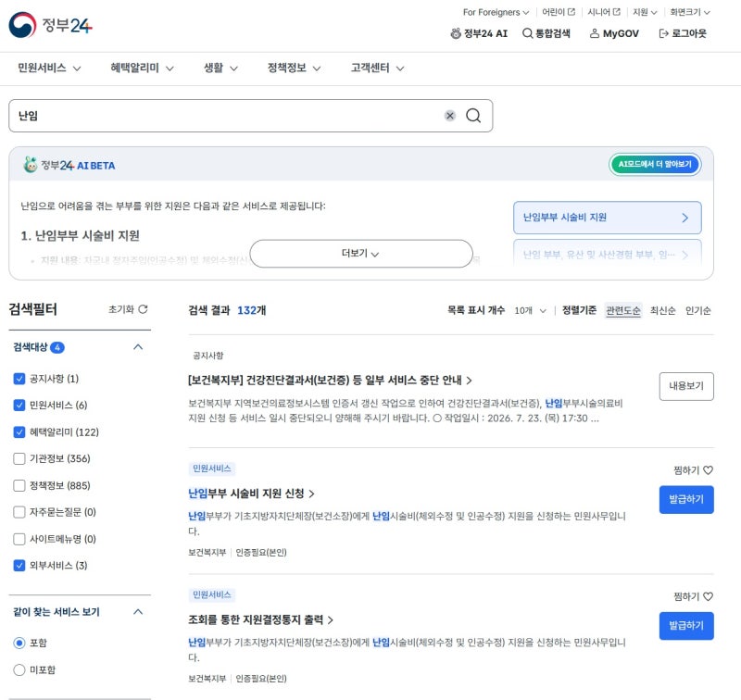Click the 정부24 AI BETA mascot icon
The height and width of the screenshot is (700, 741).
[31, 165]
